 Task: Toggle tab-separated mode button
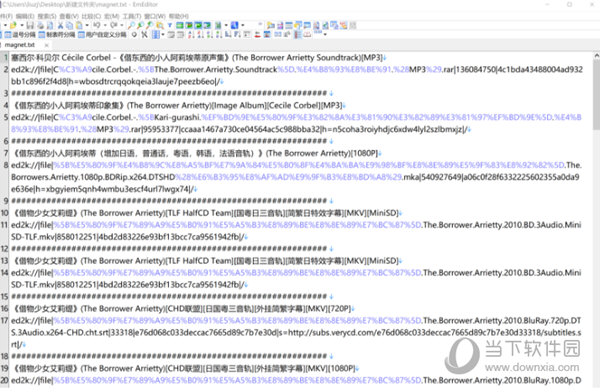57,34
